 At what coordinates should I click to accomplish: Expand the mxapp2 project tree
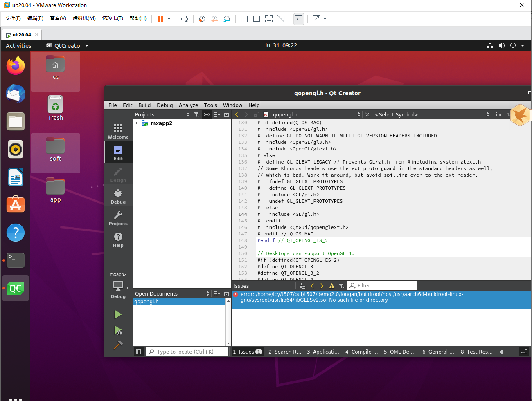pos(137,123)
